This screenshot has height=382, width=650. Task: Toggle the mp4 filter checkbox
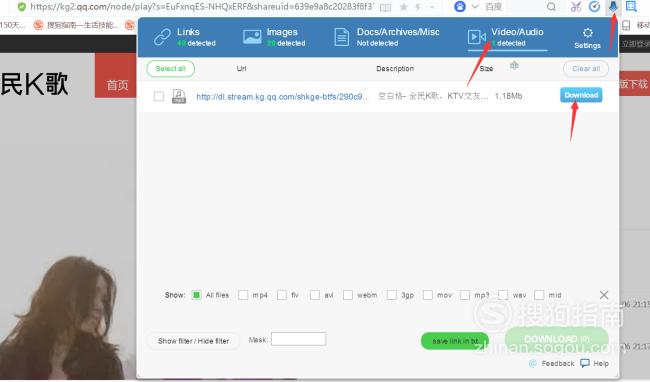pyautogui.click(x=243, y=295)
